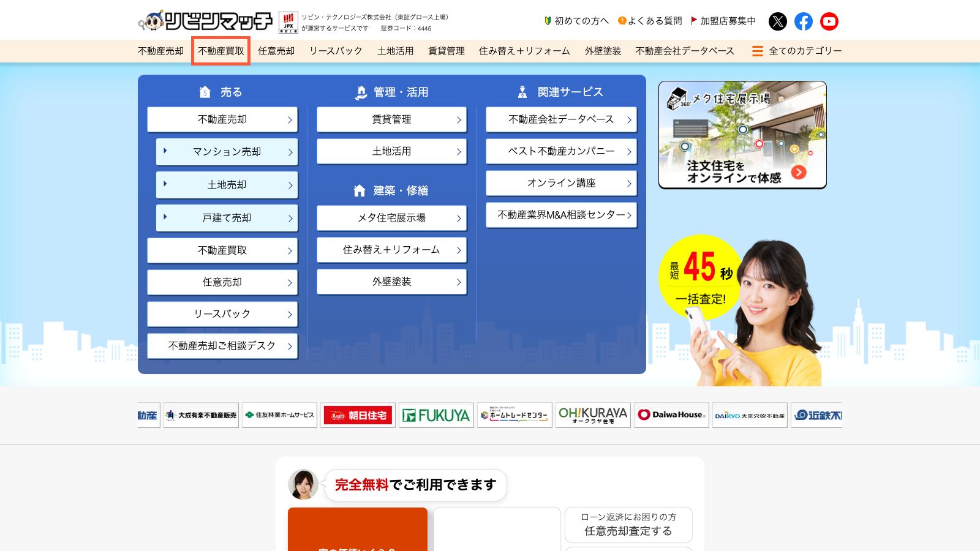The height and width of the screenshot is (551, 980).
Task: Open よくある質問 link in header
Action: tap(650, 21)
